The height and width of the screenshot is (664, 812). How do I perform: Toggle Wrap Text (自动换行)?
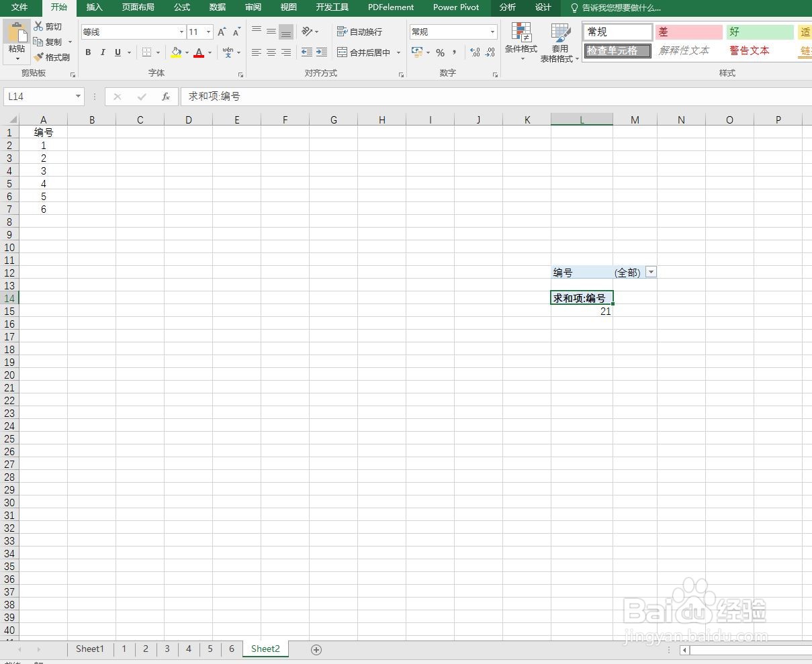[x=360, y=32]
